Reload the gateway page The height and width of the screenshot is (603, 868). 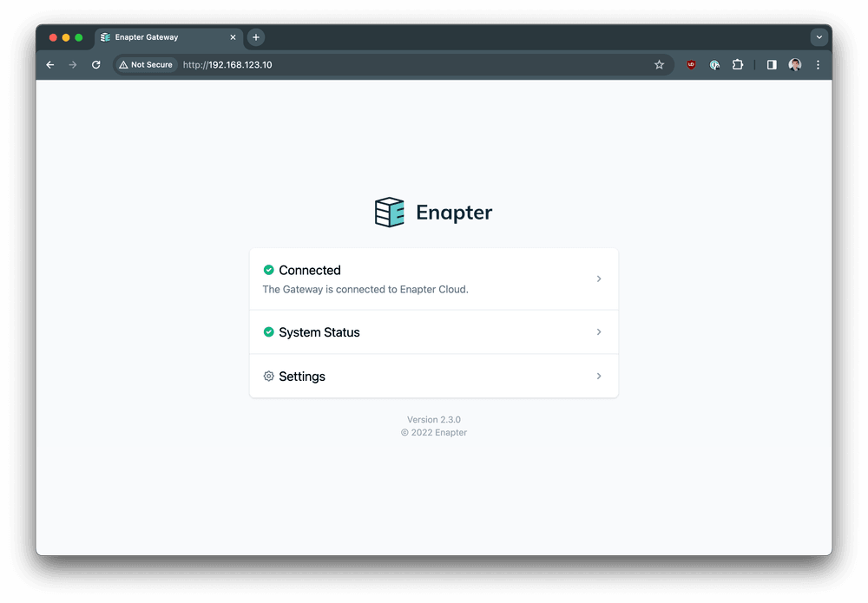[95, 64]
